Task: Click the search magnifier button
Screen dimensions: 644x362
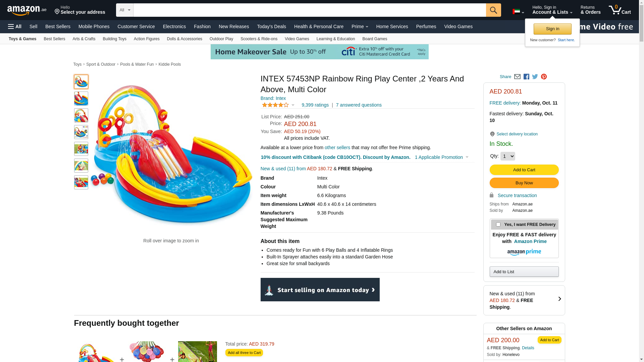Action: (x=493, y=10)
